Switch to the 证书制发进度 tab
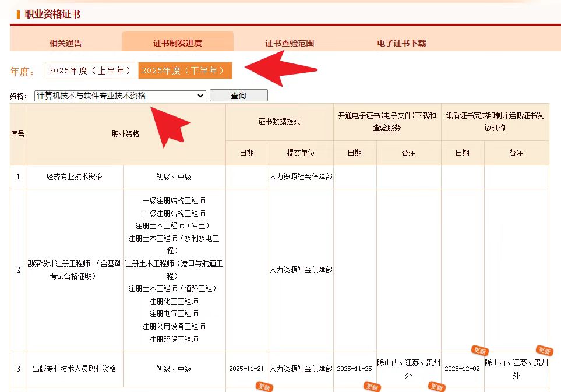561x392 pixels. (177, 43)
